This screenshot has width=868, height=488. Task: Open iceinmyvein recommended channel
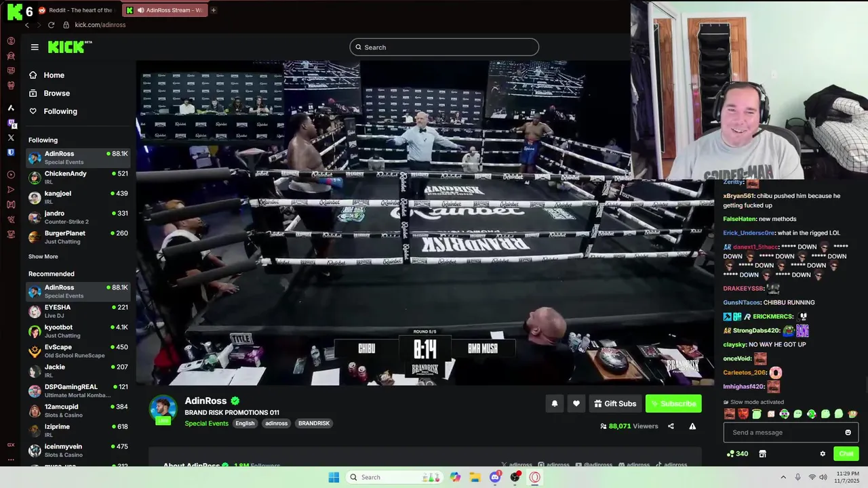(78, 450)
